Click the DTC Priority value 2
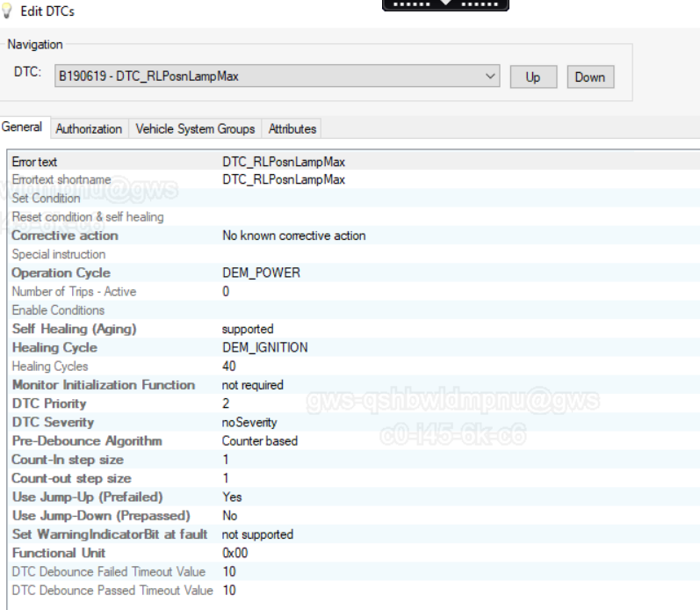 (226, 403)
